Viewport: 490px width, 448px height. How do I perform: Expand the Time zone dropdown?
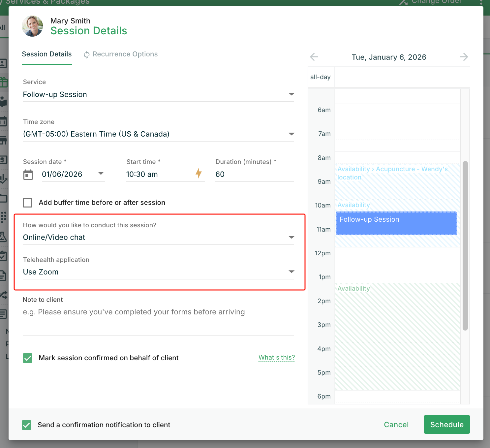tap(159, 134)
